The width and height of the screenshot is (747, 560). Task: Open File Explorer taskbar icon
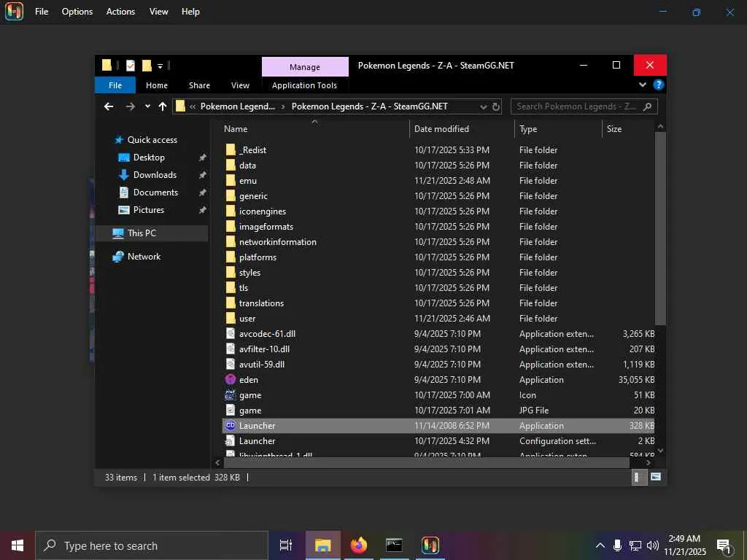pyautogui.click(x=322, y=545)
